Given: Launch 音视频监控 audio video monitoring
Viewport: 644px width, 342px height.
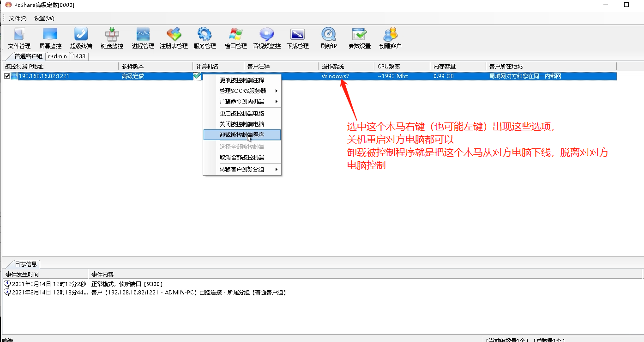Looking at the screenshot, I should (267, 38).
